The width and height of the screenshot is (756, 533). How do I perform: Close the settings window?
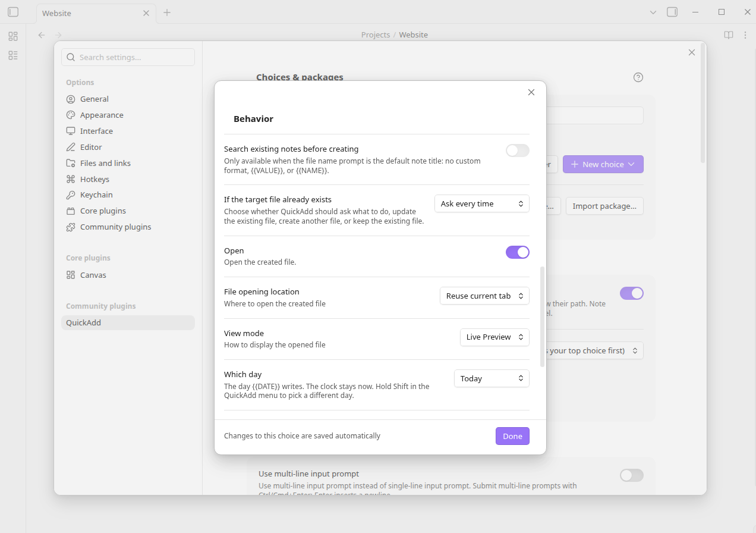[x=692, y=52]
